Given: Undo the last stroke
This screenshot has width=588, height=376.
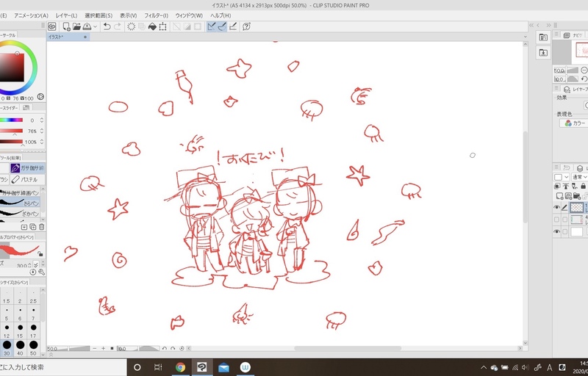Looking at the screenshot, I should [107, 26].
